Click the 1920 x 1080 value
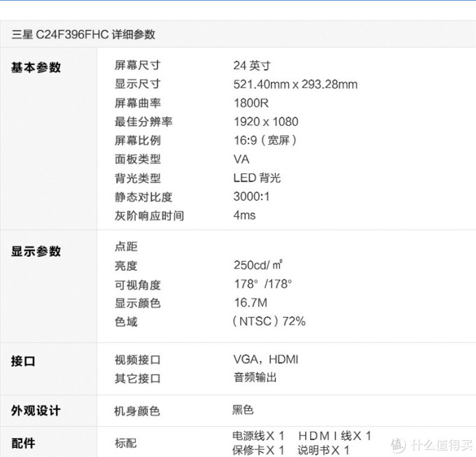Screen dimensions: 476x457 coord(266,122)
